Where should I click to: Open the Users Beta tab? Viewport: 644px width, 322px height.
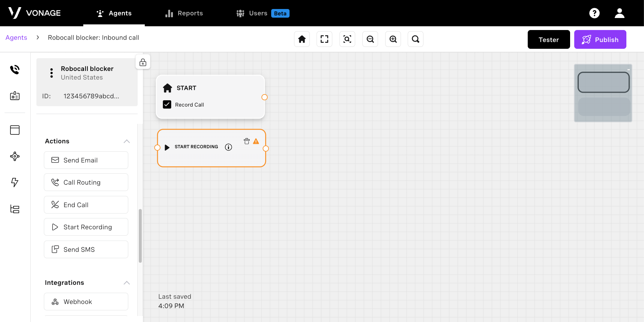[263, 13]
